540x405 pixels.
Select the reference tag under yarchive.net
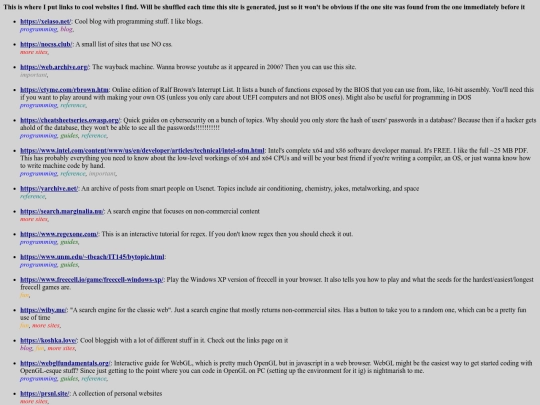coord(33,196)
